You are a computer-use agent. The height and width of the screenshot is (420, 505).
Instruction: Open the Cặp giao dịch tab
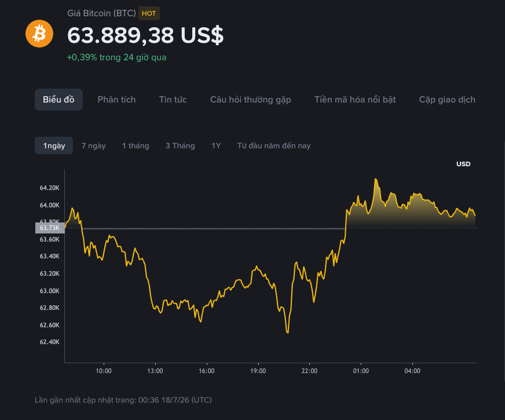click(447, 100)
